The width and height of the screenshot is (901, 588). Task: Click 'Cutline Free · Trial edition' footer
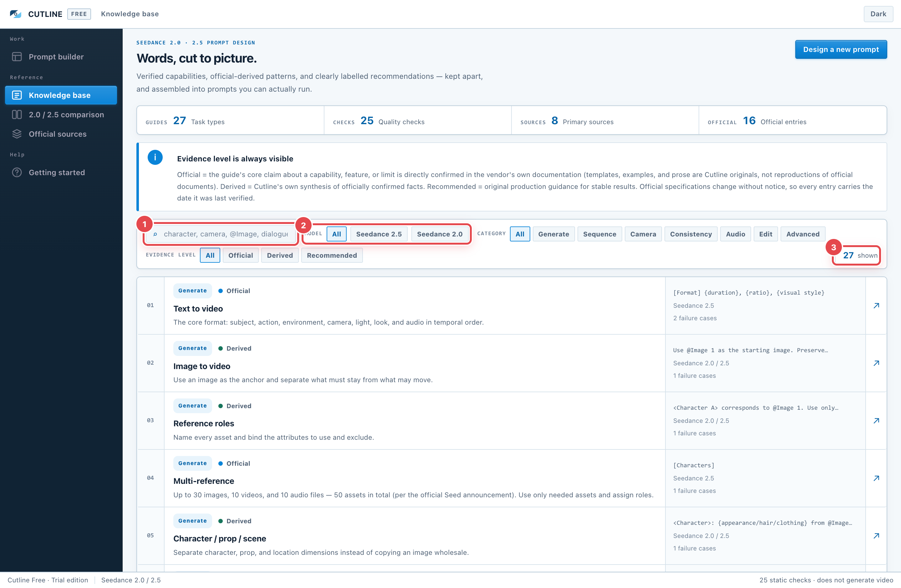pyautogui.click(x=48, y=580)
